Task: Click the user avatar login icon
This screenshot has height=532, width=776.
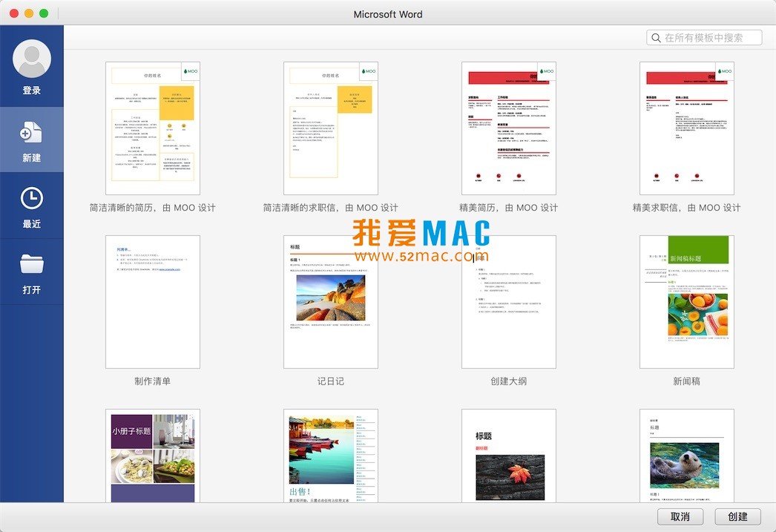Action: tap(32, 59)
